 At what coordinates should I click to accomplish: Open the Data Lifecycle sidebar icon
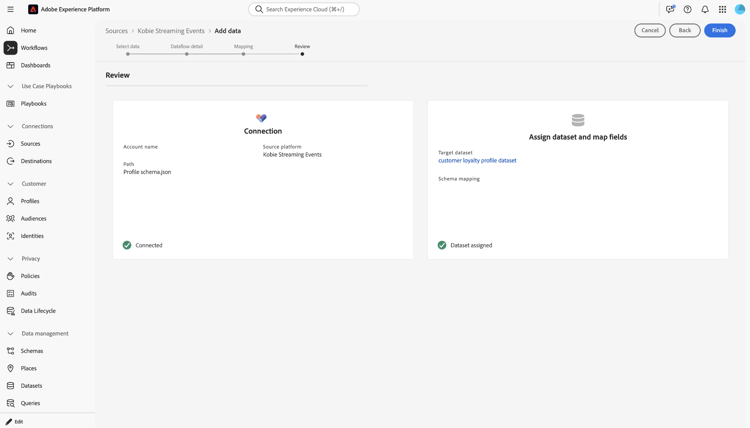tap(10, 311)
